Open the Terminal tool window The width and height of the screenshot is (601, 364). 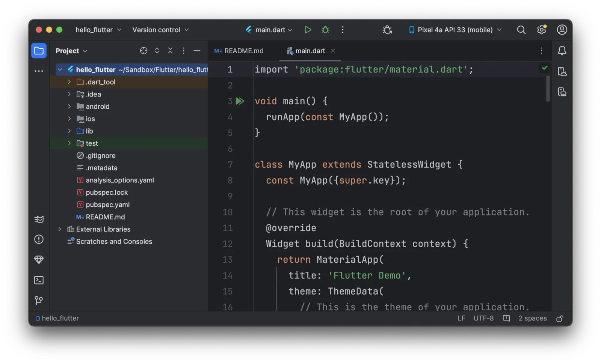pos(39,280)
